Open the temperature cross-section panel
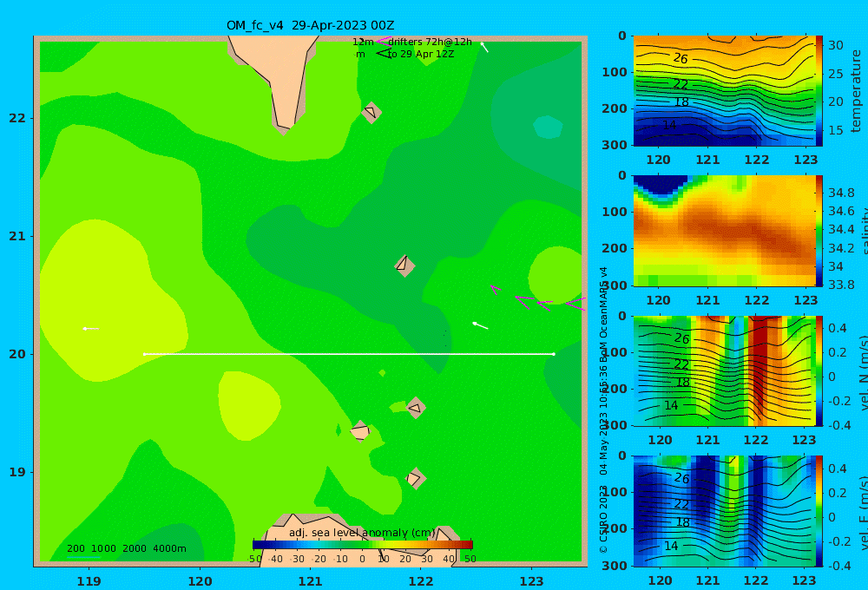 click(x=725, y=91)
